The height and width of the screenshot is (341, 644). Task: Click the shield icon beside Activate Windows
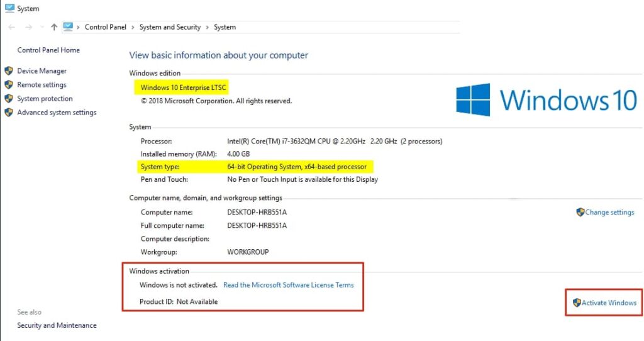coord(577,303)
